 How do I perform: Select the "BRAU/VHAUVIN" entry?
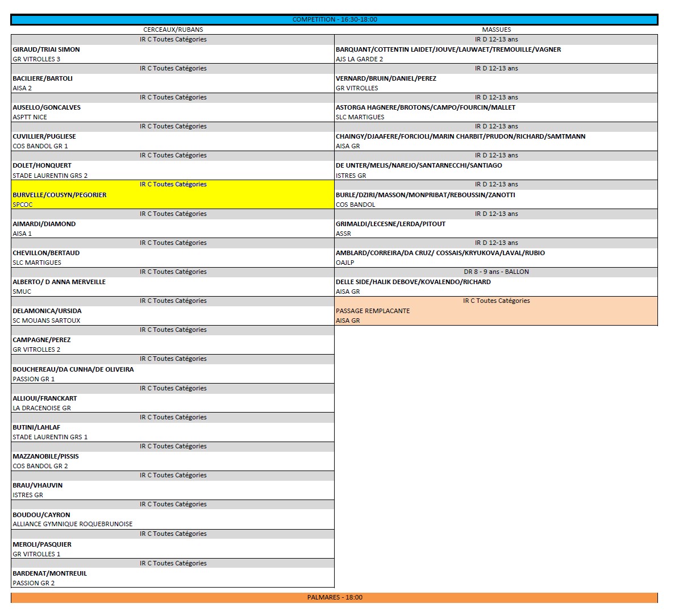(38, 486)
